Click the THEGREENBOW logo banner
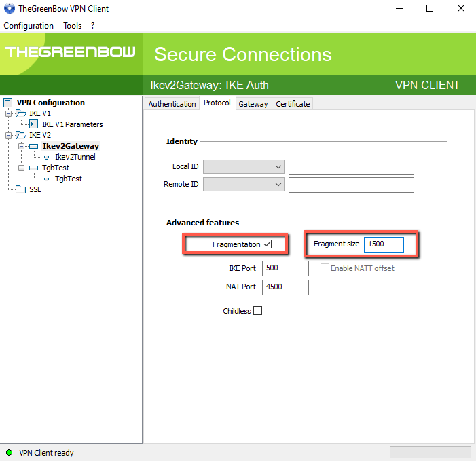 click(70, 52)
